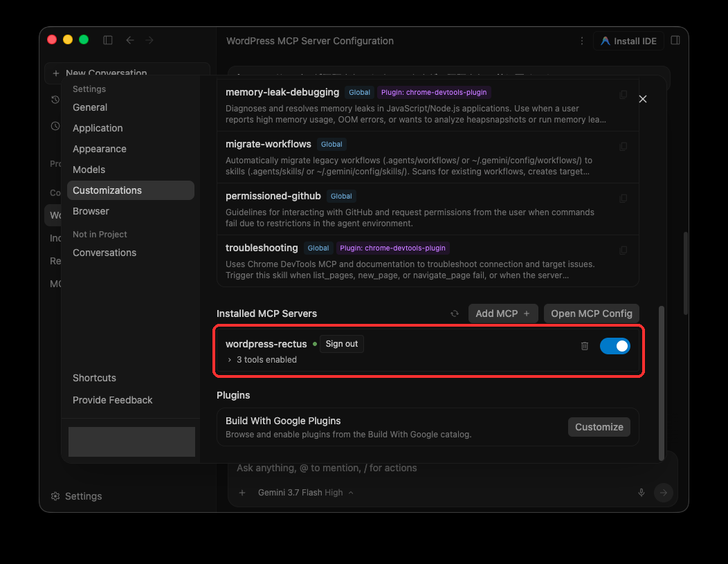Click the Install IDE button
728x564 pixels.
point(628,41)
